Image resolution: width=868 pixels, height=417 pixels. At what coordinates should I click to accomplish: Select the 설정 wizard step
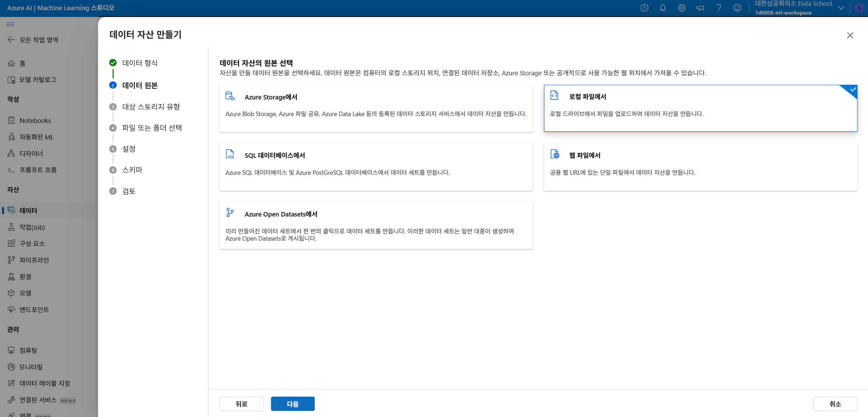[x=122, y=149]
